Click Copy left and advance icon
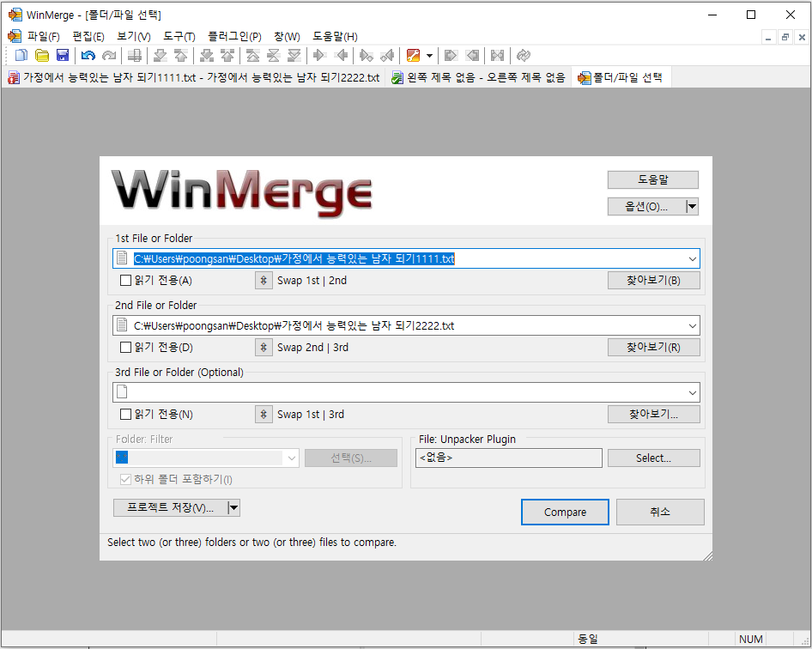The image size is (812, 649). (x=387, y=56)
